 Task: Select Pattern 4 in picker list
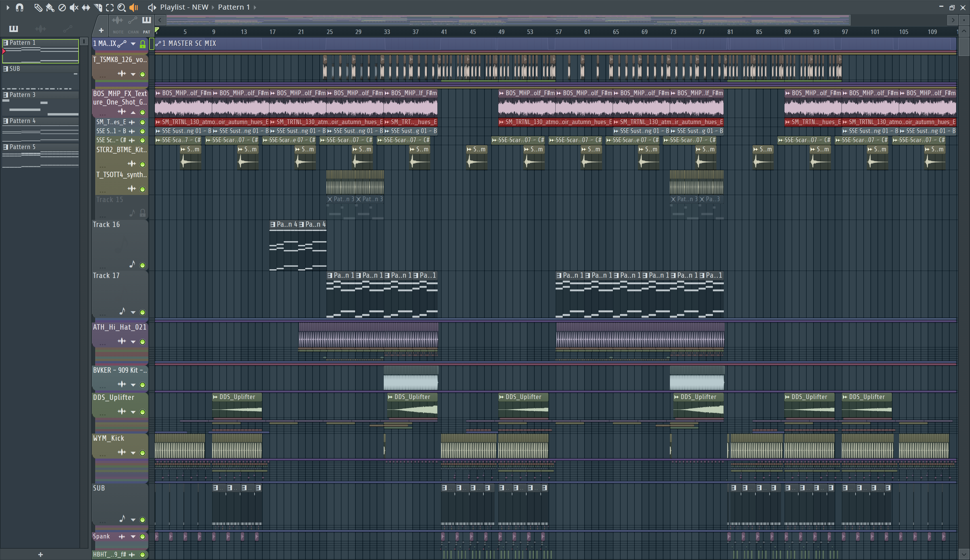(40, 129)
